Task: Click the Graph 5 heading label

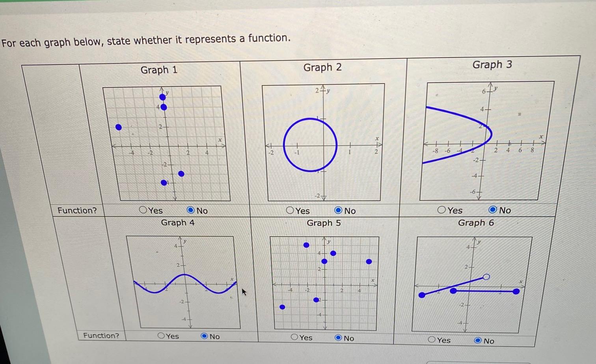Action: [x=324, y=223]
